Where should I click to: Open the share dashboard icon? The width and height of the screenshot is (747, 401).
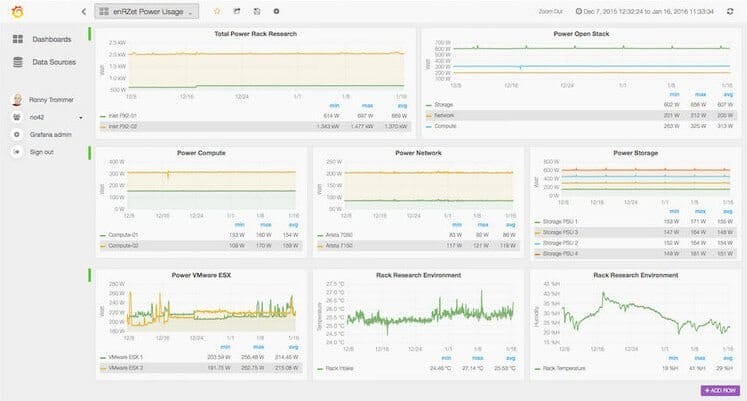click(x=237, y=11)
